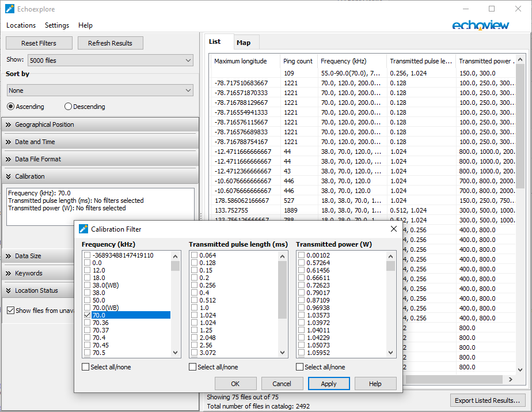This screenshot has width=532, height=412.
Task: Click the Export Listed Results button
Action: [x=487, y=400]
